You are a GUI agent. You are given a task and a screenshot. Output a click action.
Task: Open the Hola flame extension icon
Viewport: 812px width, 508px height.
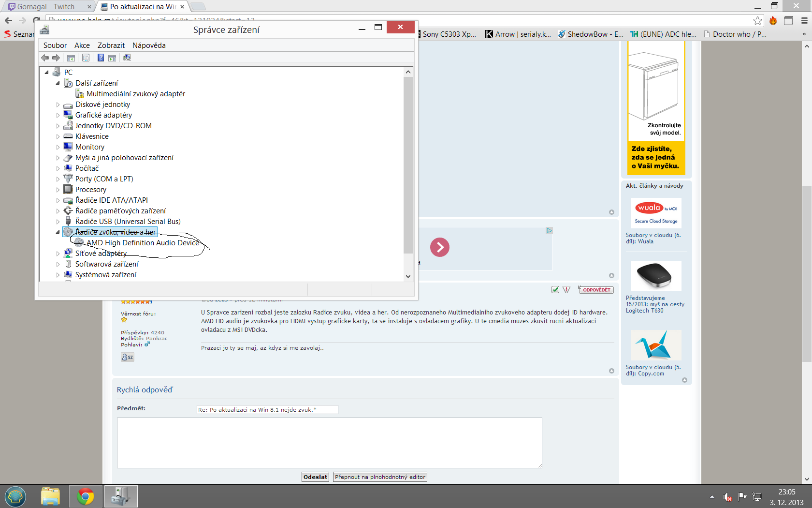tap(773, 20)
